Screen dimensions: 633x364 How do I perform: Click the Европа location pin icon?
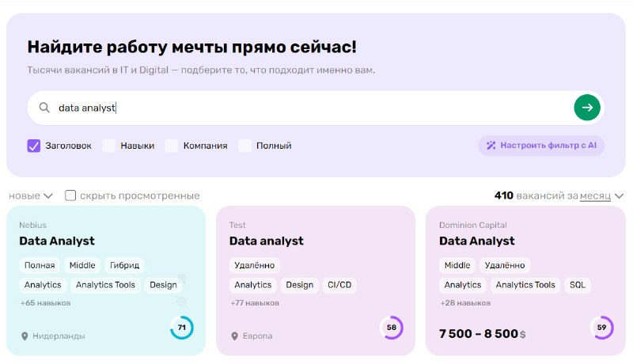click(234, 336)
